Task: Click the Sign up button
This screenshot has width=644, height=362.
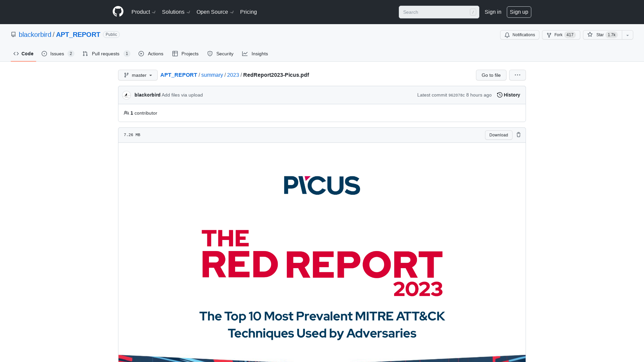Action: (x=519, y=12)
